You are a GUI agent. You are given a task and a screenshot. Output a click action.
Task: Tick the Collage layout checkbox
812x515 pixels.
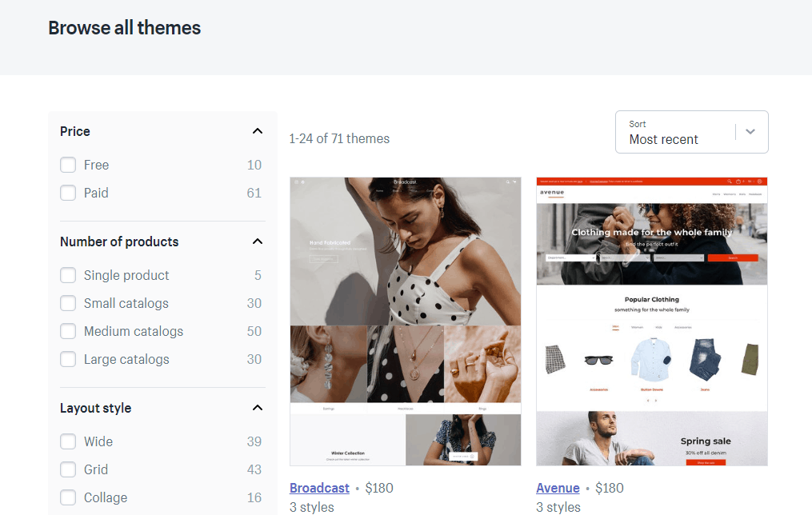point(68,497)
